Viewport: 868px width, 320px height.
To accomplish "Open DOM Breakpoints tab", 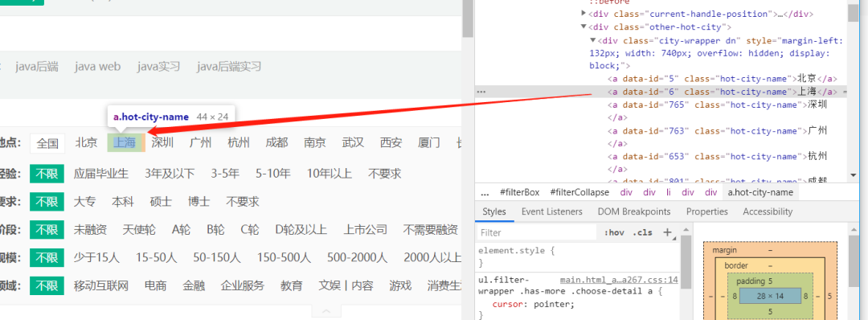I will [634, 211].
